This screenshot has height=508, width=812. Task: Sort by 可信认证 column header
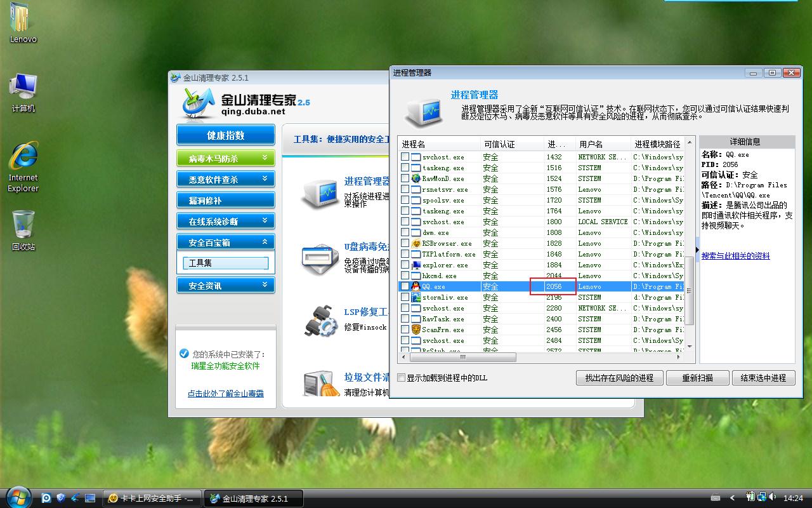click(512, 144)
